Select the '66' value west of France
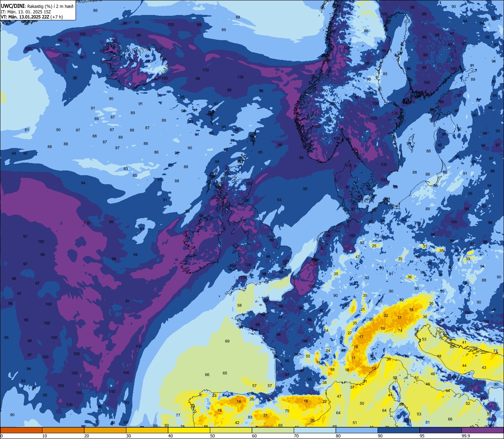Screen dimensions: 504x439 207,375
